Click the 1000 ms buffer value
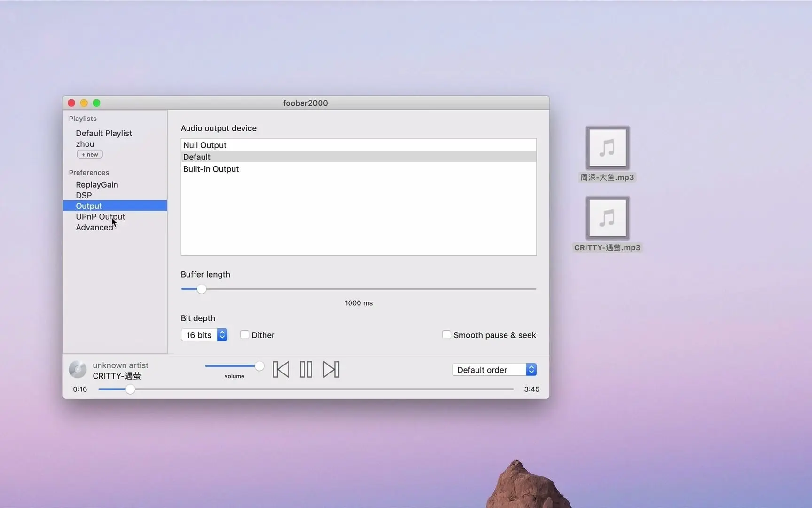Screen dimensions: 812x508 359,303
